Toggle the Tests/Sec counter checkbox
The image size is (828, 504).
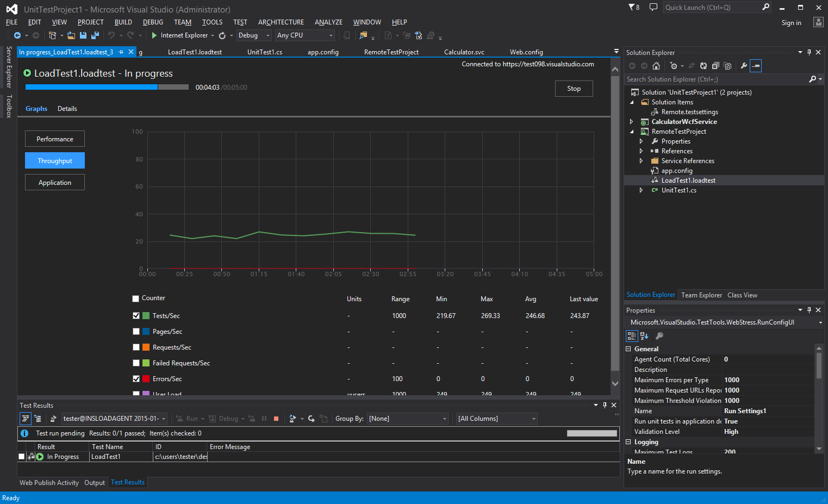(x=136, y=315)
